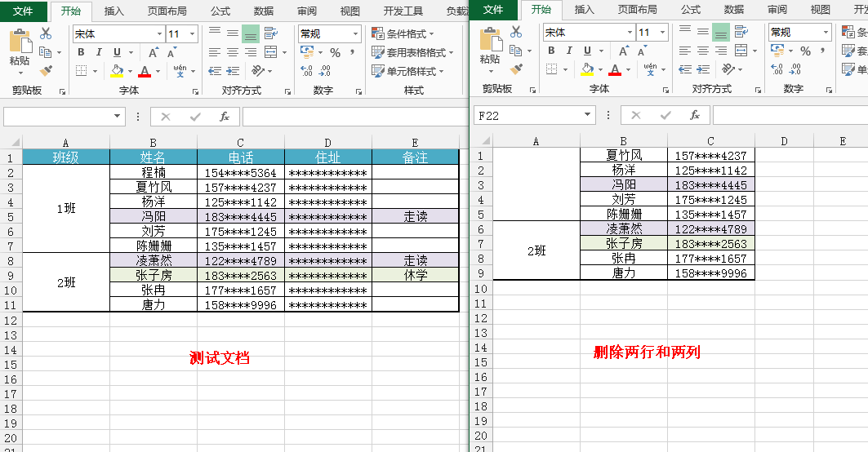This screenshot has height=452, width=868.
Task: Open 套用表格格式 in left window
Action: 412,52
